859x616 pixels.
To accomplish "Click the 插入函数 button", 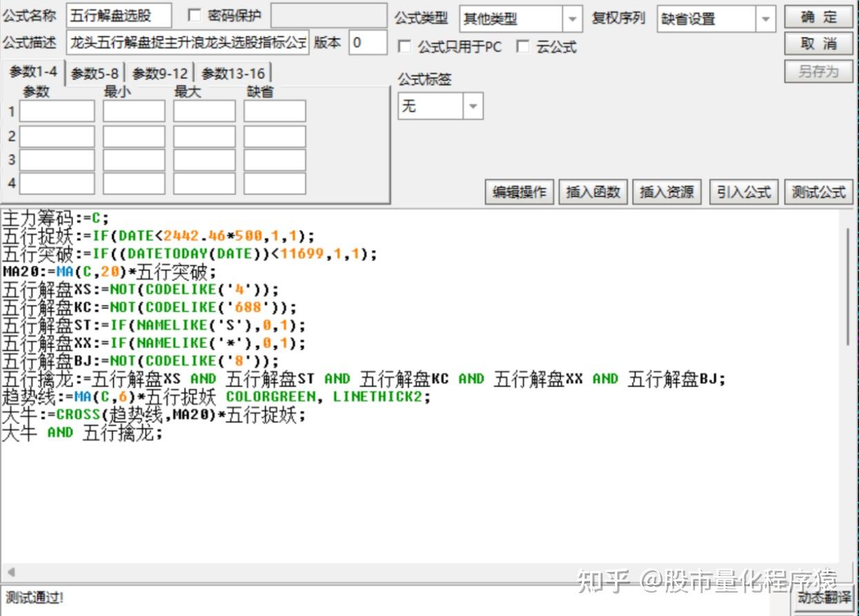I will click(593, 192).
